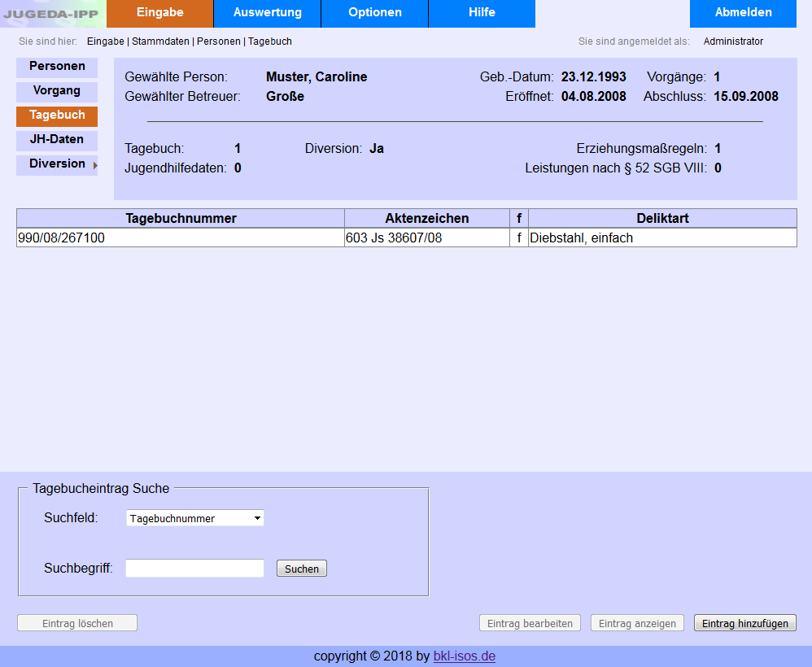Click breadcrumb text Eingabe | Stammdaten | Personen | Tagebuch
The width and height of the screenshot is (812, 667).
(189, 41)
